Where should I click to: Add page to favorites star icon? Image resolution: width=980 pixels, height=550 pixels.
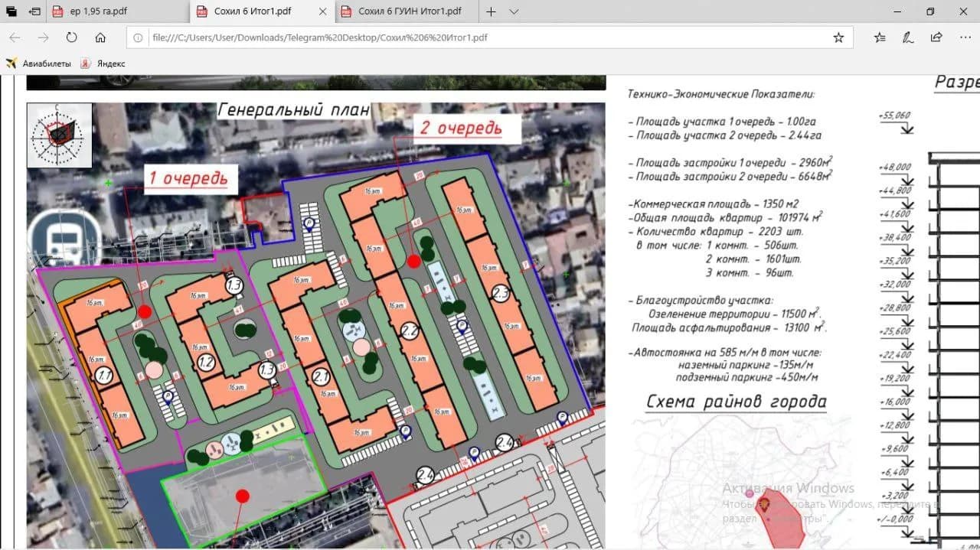[838, 37]
